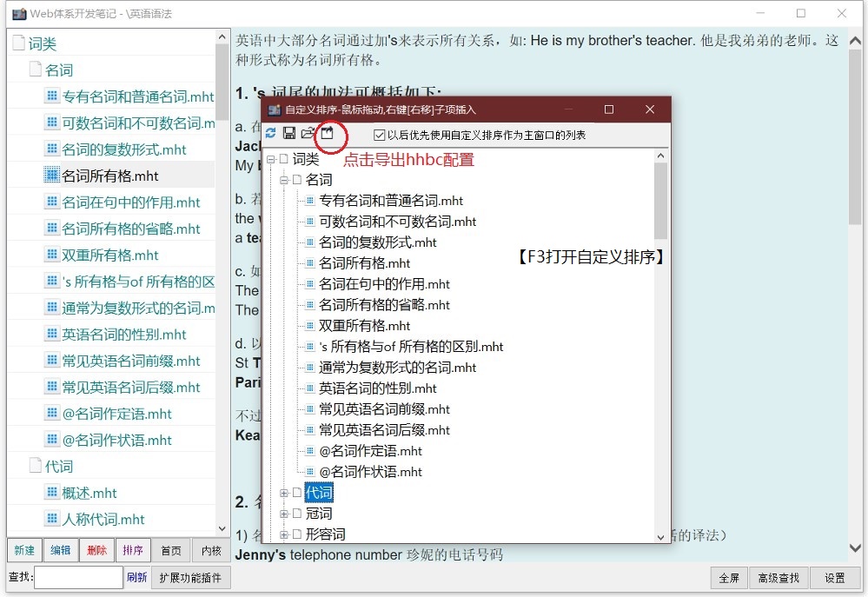Expand the 代词 node in dialog tree
Screen dimensions: 868x597
[284, 493]
